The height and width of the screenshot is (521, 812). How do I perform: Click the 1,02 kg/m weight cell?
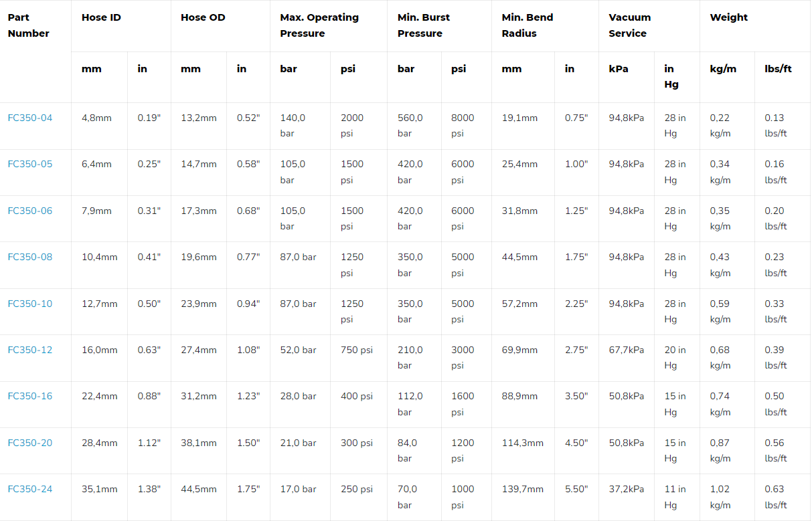pos(720,497)
